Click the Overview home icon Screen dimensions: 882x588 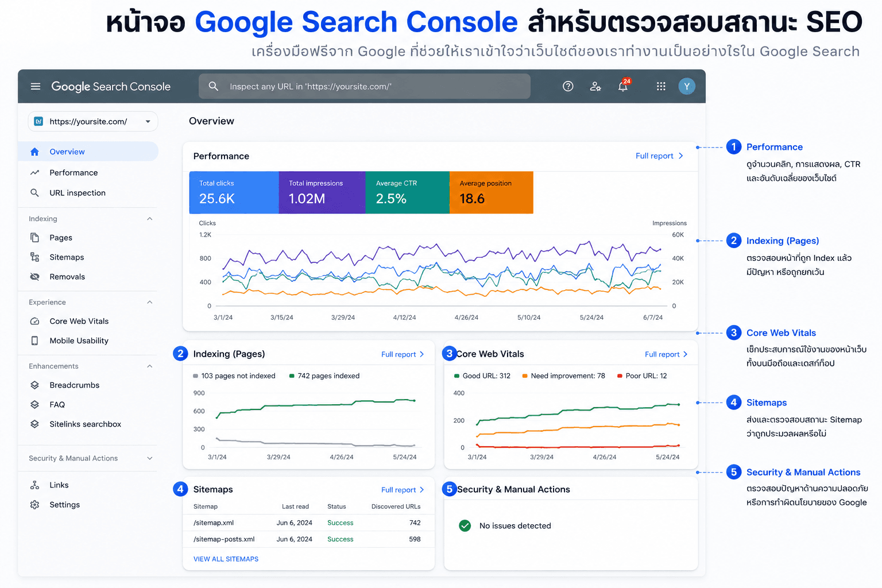coord(34,152)
